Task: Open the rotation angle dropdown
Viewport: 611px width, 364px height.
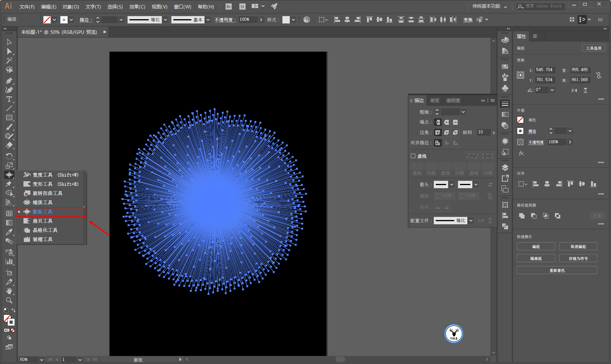Action: point(552,90)
